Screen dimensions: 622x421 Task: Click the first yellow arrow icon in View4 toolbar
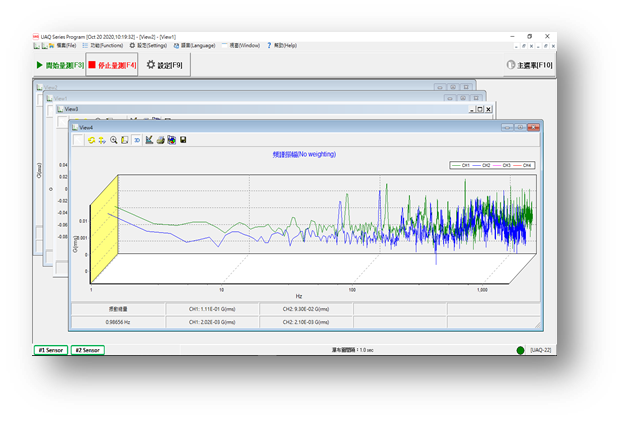[x=91, y=140]
